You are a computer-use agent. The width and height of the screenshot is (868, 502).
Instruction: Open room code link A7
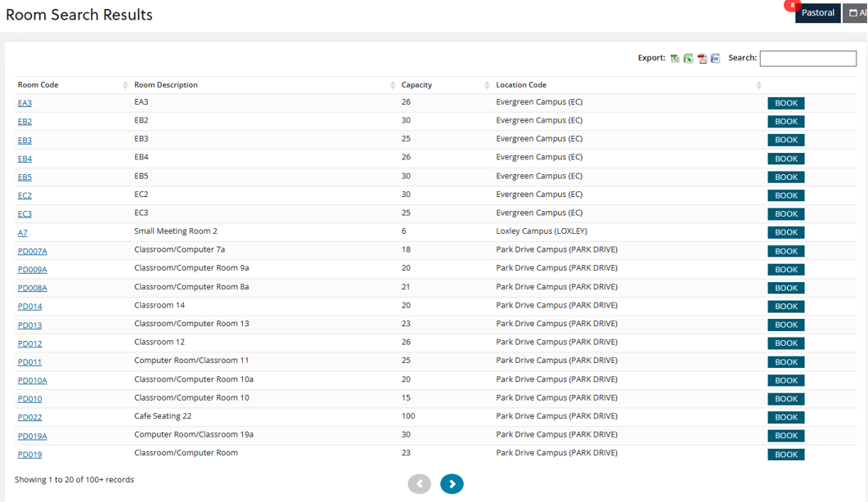point(23,233)
